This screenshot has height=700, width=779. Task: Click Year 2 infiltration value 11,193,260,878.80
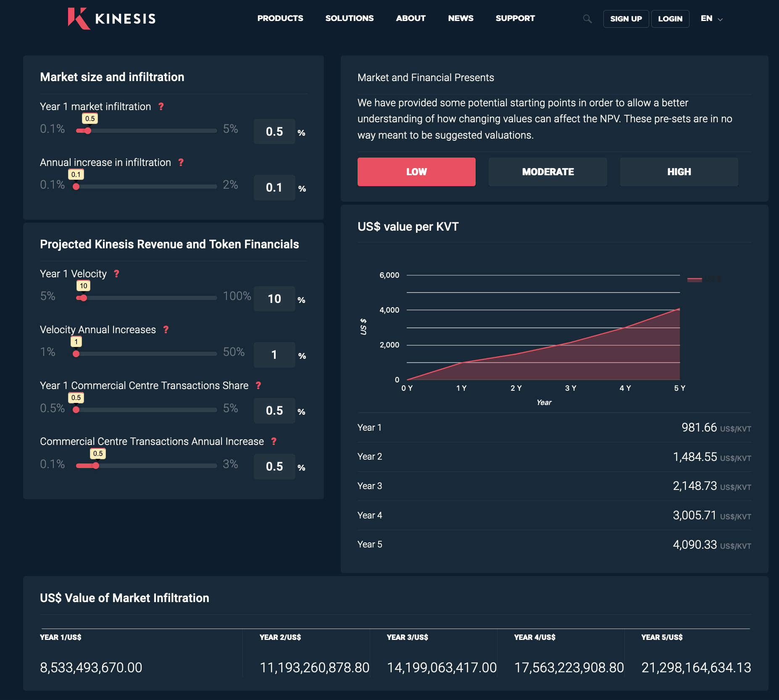point(315,667)
